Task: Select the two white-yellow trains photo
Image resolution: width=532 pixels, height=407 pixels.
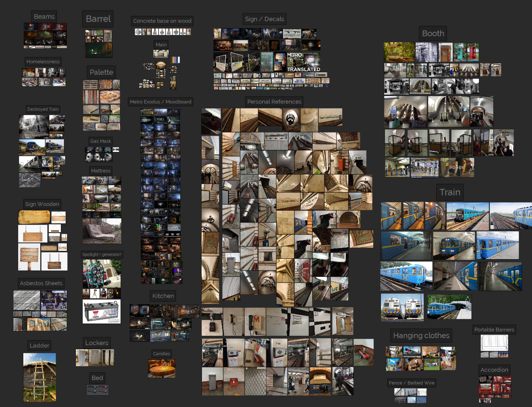Action: [x=402, y=307]
